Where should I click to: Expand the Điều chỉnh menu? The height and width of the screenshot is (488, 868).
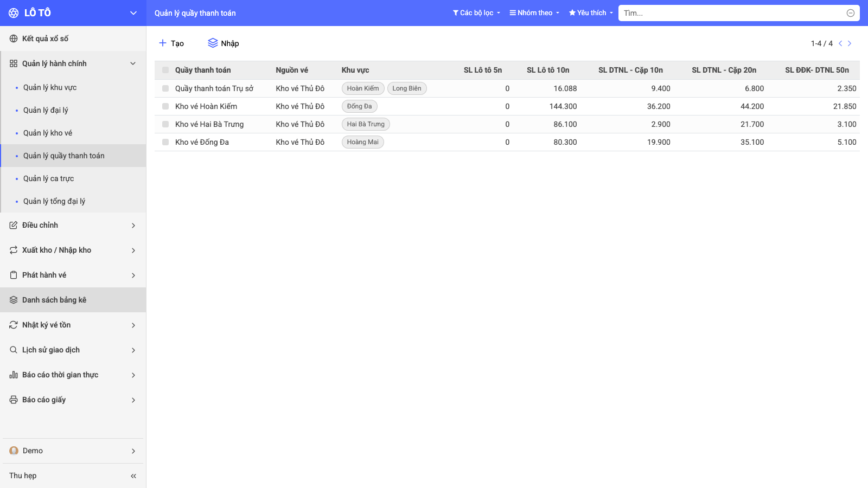pos(73,225)
